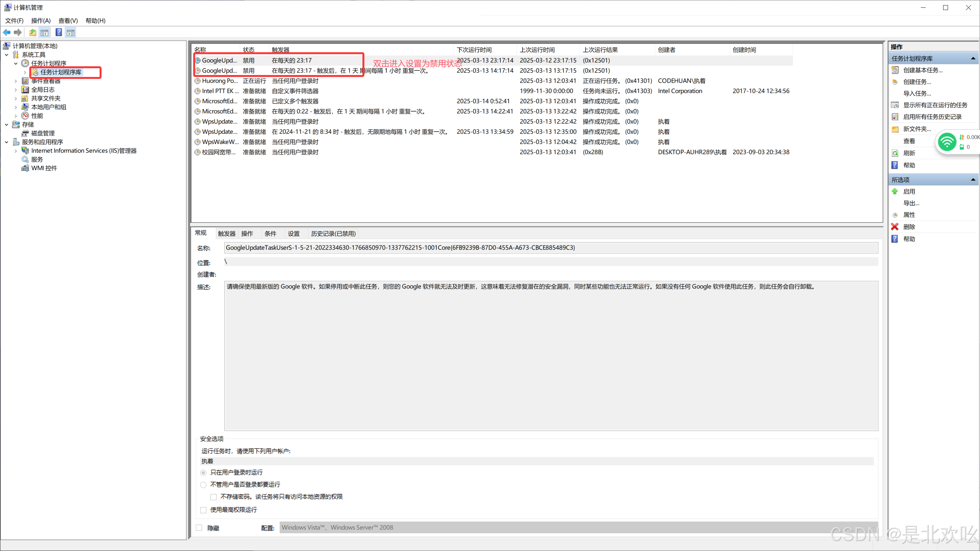Click the blue Help toolbar icon
Viewport: 980px width, 551px height.
click(x=59, y=32)
